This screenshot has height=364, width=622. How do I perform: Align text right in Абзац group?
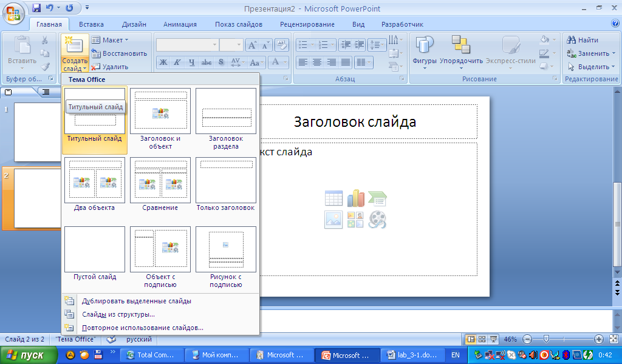331,62
